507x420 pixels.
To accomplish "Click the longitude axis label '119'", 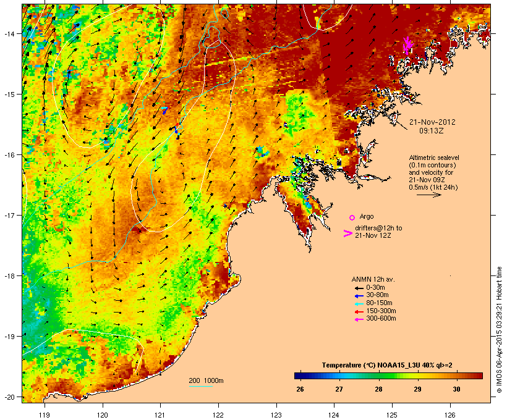I will [45, 415].
